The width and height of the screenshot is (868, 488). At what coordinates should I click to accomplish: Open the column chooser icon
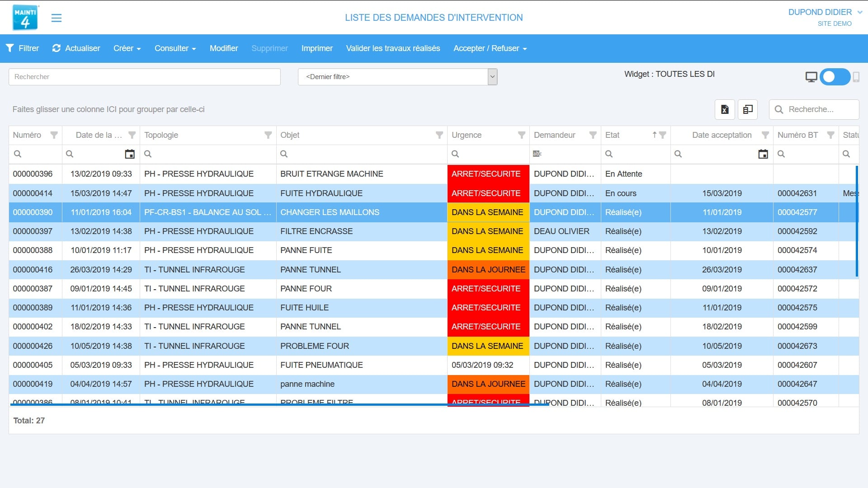point(748,109)
